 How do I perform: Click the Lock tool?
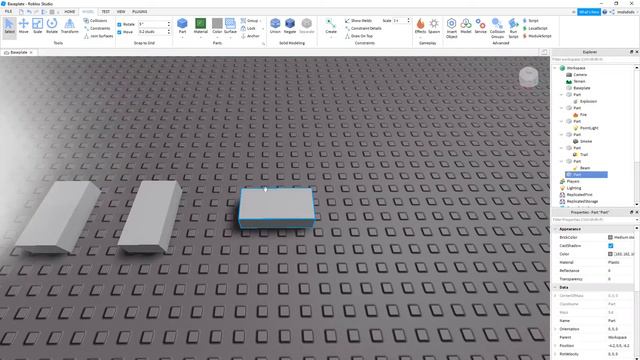tap(248, 28)
